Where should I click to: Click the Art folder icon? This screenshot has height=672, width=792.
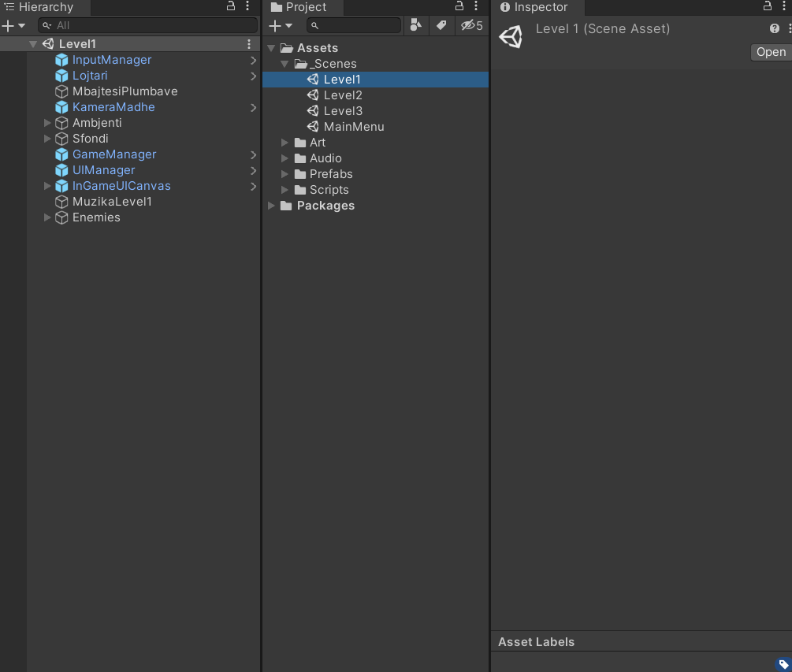[x=300, y=143]
